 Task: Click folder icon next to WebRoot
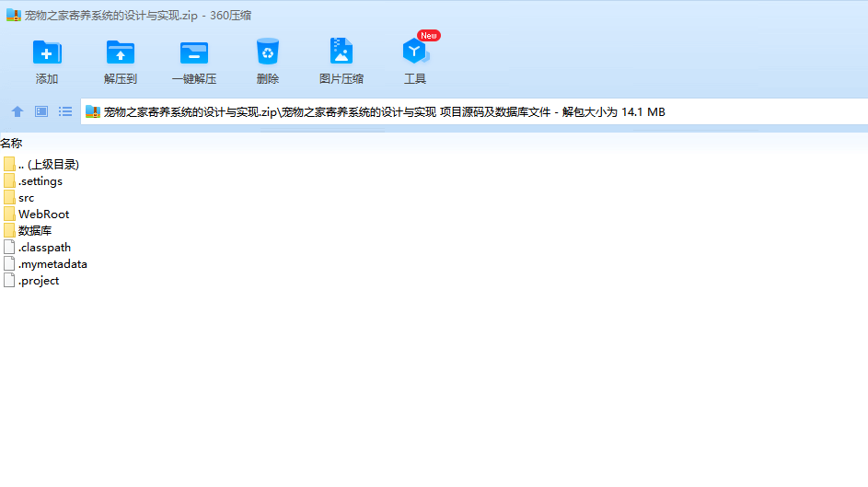pyautogui.click(x=9, y=215)
